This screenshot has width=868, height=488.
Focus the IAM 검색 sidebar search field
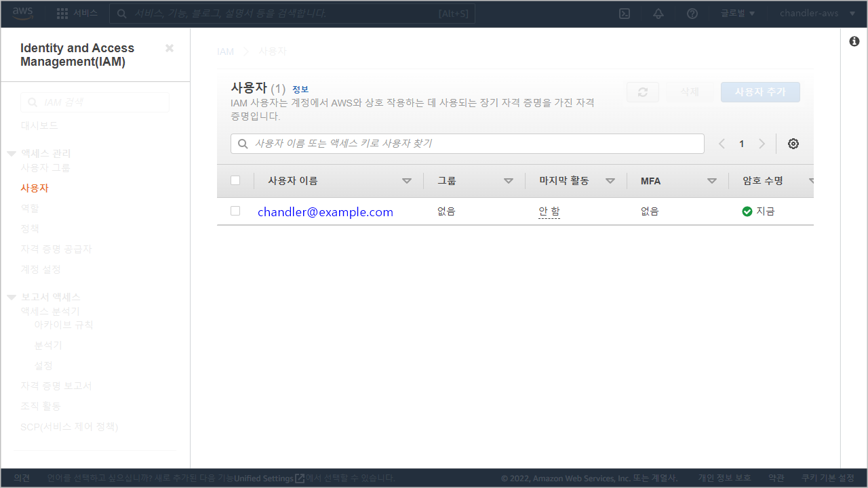(95, 102)
